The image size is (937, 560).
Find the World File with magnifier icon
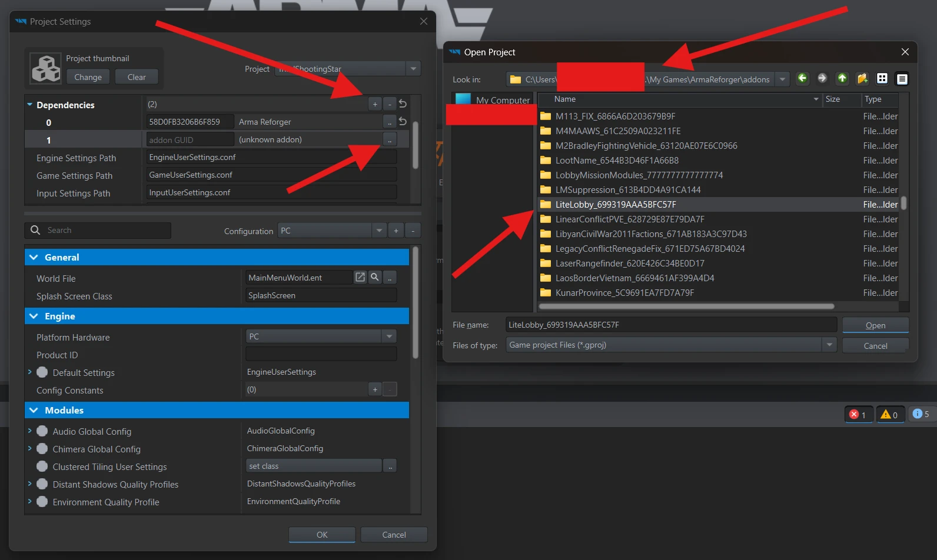coord(375,277)
